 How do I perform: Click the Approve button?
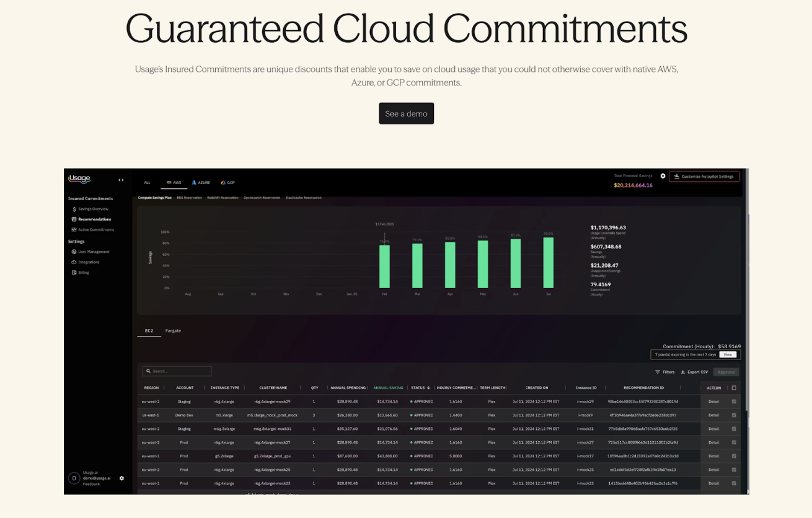pos(726,372)
